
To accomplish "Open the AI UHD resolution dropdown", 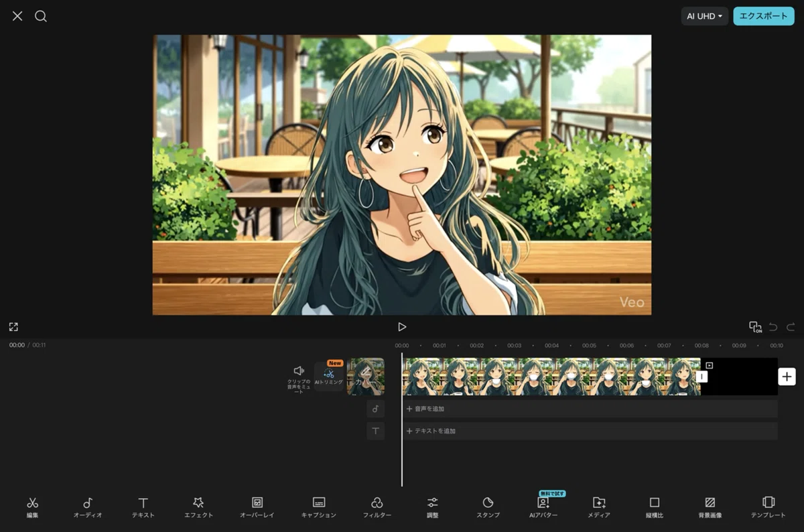I will [x=704, y=16].
